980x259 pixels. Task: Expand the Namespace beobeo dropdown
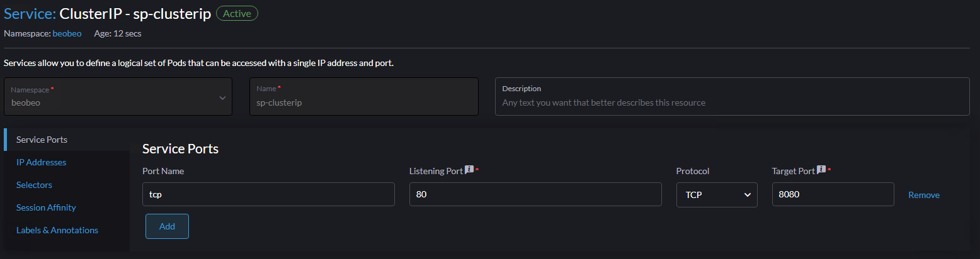click(118, 97)
